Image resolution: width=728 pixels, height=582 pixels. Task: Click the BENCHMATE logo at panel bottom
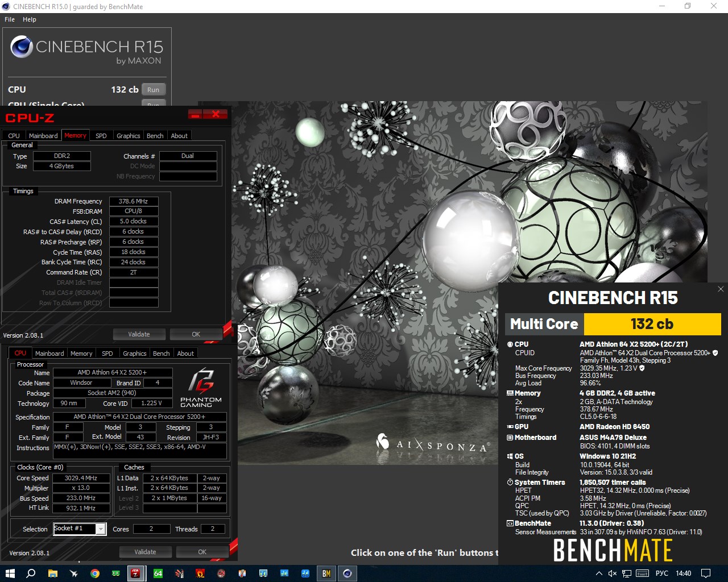pyautogui.click(x=613, y=550)
